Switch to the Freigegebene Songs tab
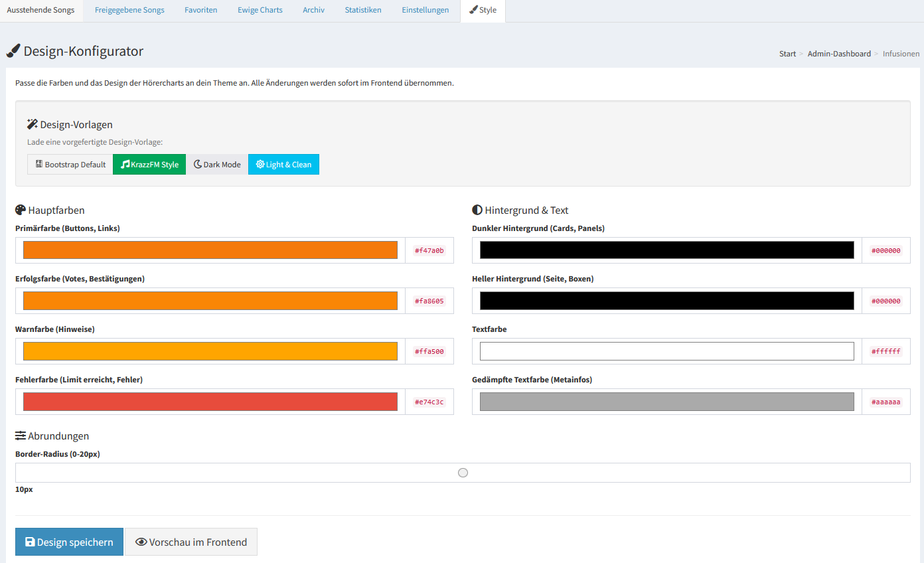The image size is (924, 563). (129, 10)
